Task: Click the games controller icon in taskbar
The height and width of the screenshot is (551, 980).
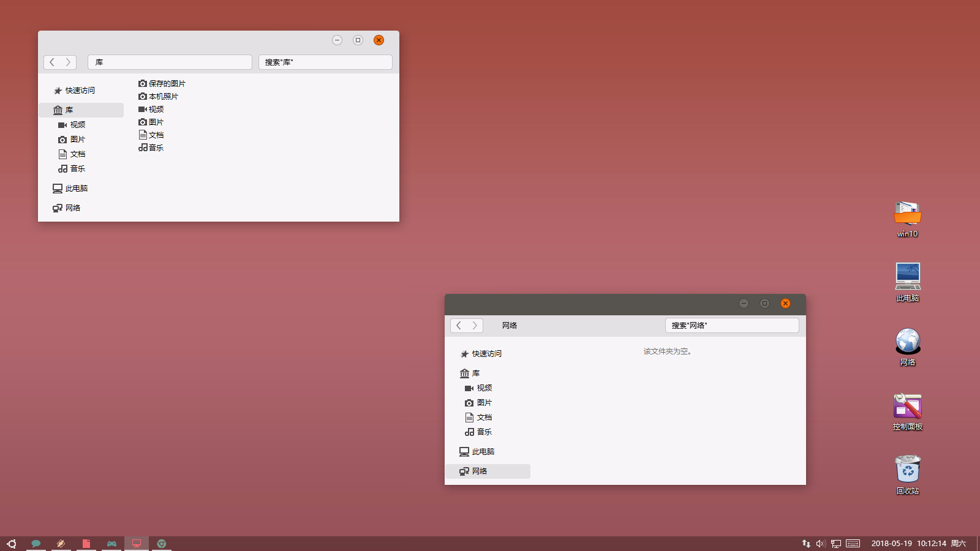Action: tap(111, 543)
